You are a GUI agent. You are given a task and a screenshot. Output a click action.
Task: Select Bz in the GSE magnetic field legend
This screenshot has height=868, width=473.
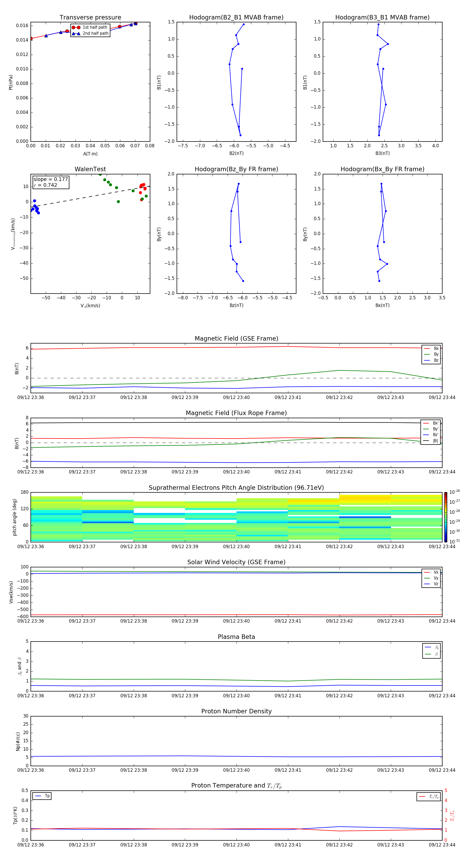point(431,361)
